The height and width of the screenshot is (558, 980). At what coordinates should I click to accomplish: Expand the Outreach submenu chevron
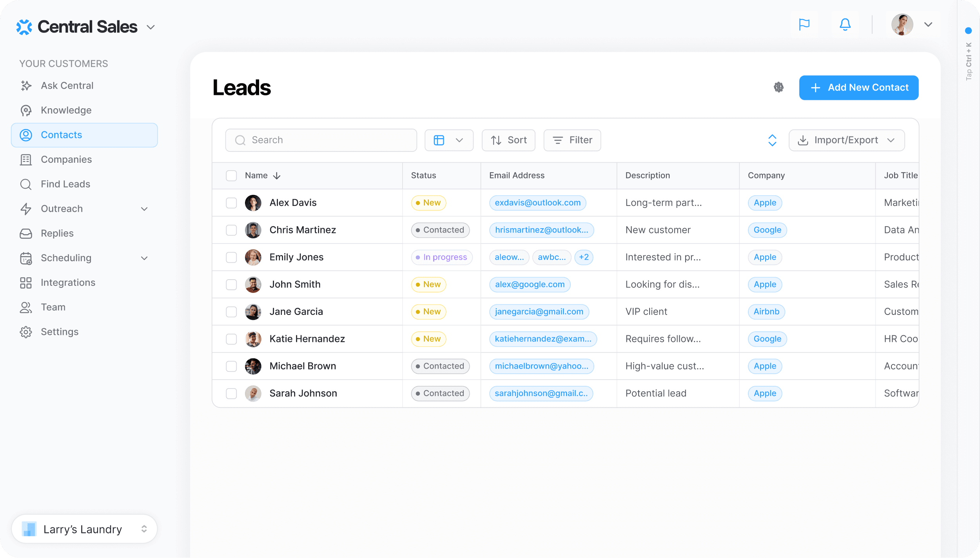pos(144,209)
